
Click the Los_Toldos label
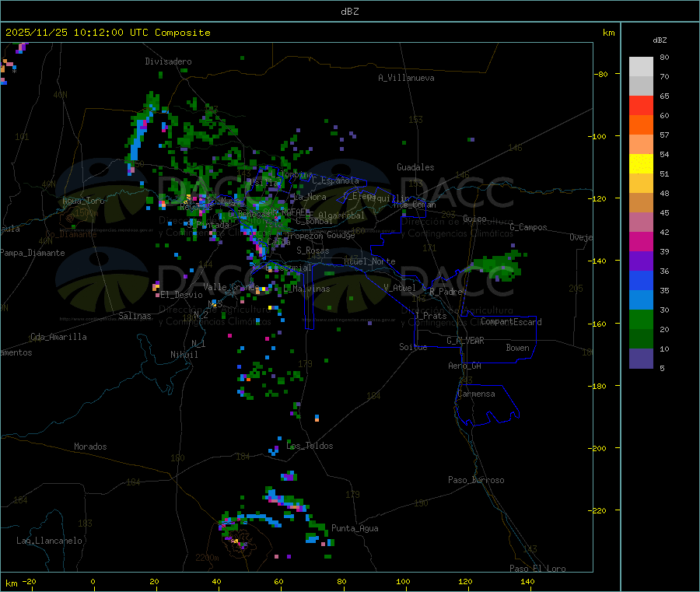coord(310,446)
